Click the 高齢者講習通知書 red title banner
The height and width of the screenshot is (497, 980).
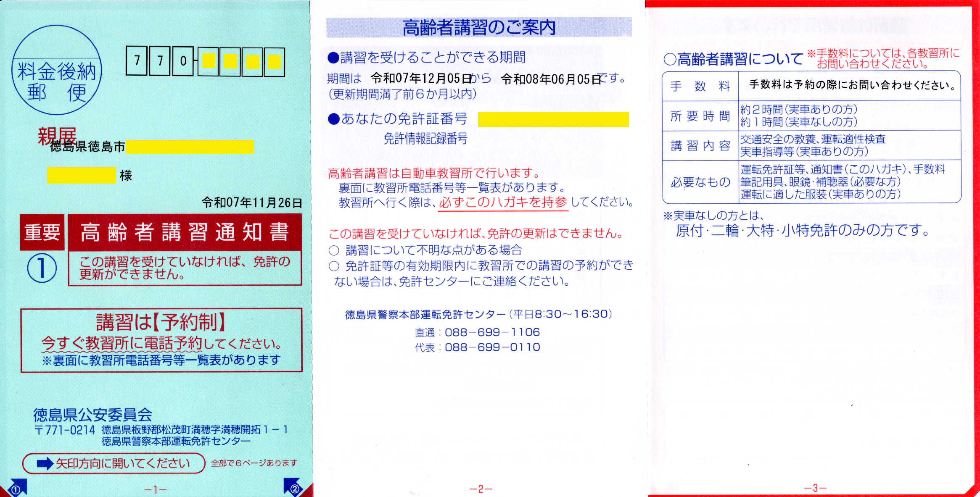(185, 232)
